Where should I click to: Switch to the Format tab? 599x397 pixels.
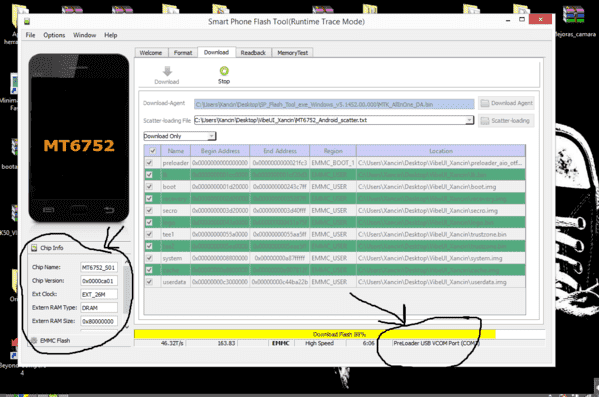point(183,53)
